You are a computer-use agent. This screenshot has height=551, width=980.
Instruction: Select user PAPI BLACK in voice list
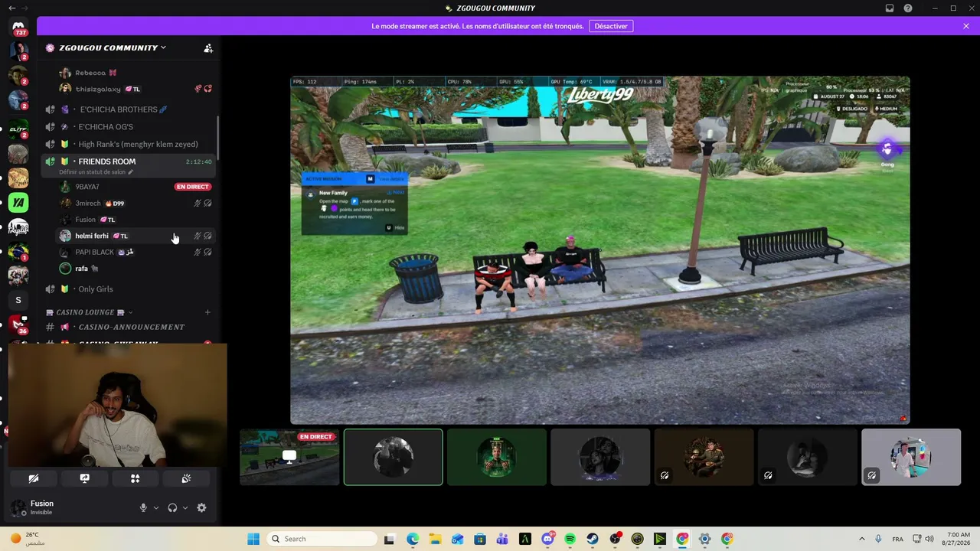135,252
